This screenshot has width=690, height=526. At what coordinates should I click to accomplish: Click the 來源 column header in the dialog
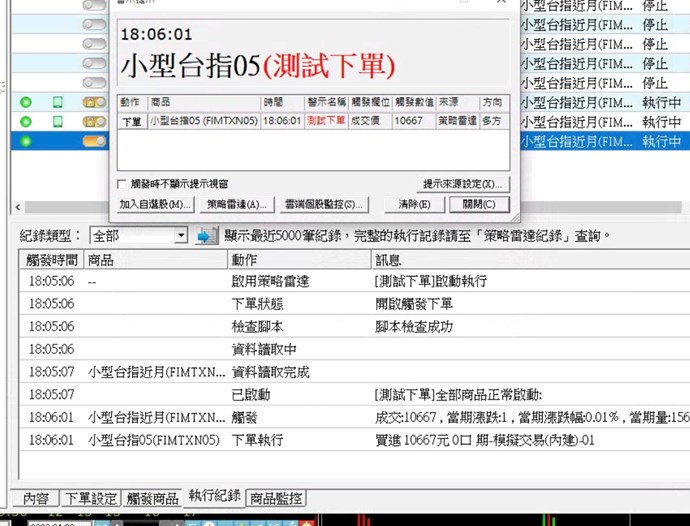coord(458,102)
